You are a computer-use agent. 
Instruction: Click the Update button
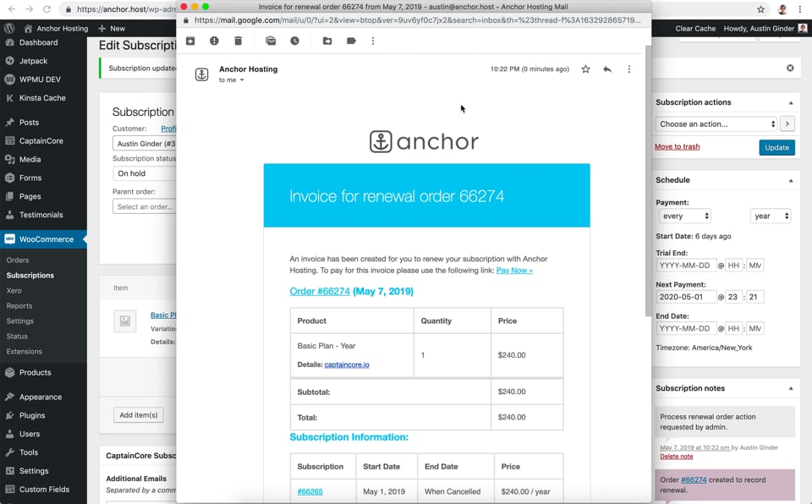click(x=776, y=148)
